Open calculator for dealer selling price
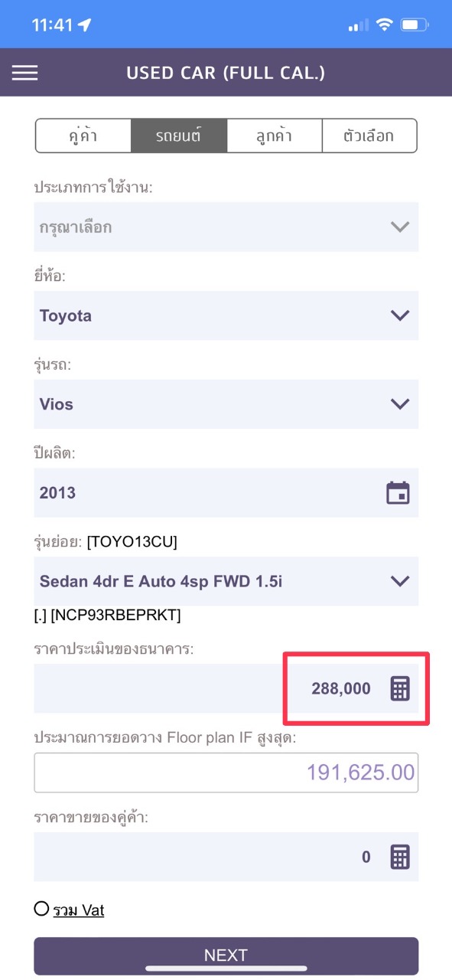Screen dimensions: 452x980 (x=400, y=857)
